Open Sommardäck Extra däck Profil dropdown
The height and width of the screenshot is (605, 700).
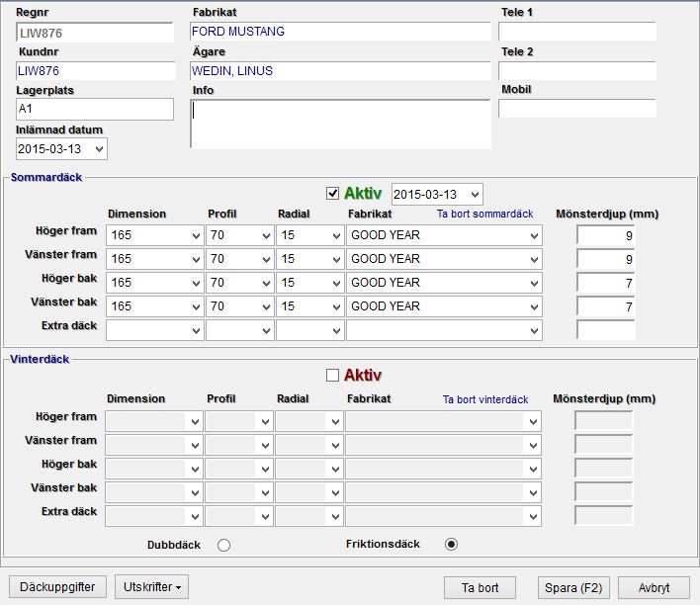coord(267,331)
